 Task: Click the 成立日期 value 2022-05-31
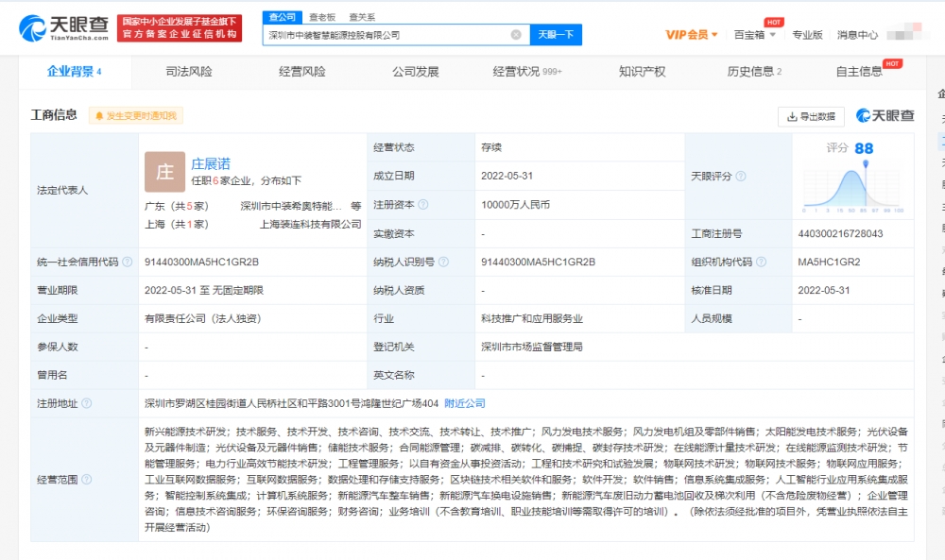tap(507, 176)
